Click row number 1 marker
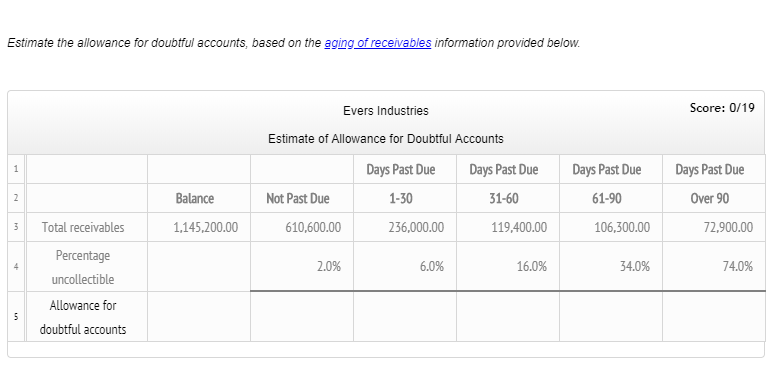Screen dimensions: 776x370 (x=16, y=169)
